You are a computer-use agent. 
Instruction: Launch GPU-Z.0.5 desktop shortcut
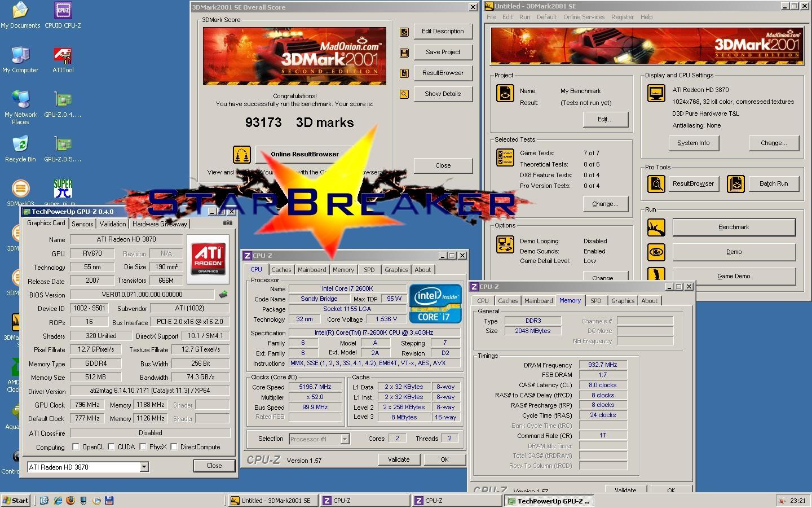63,149
